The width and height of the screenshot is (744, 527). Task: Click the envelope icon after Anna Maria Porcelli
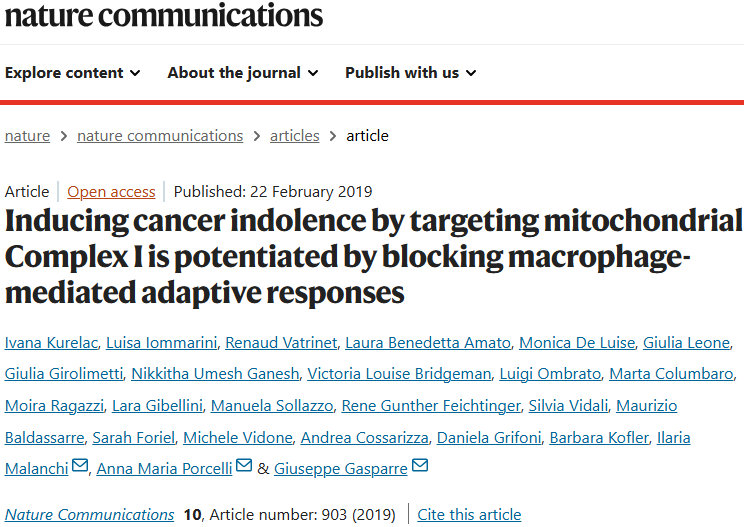(244, 466)
